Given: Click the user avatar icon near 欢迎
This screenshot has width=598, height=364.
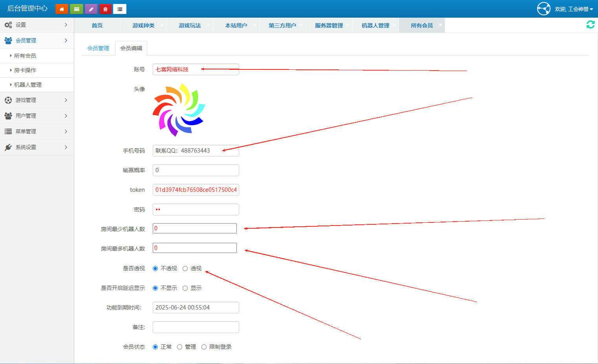Looking at the screenshot, I should [543, 8].
